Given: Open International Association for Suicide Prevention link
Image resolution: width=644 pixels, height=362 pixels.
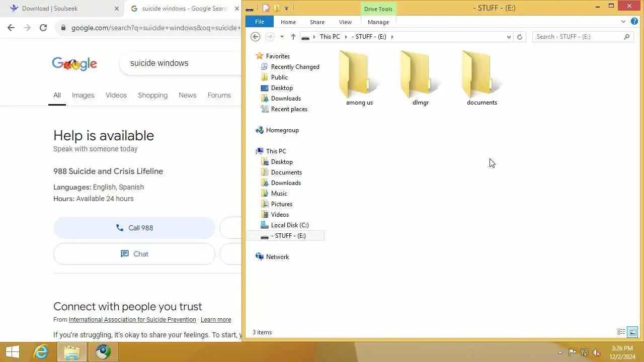Looking at the screenshot, I should 132,320.
